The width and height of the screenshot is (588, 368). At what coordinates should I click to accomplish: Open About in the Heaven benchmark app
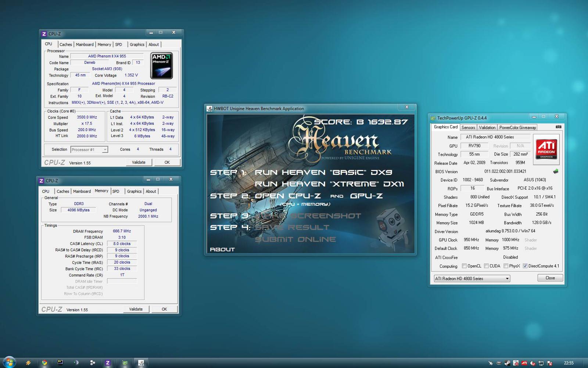(222, 250)
